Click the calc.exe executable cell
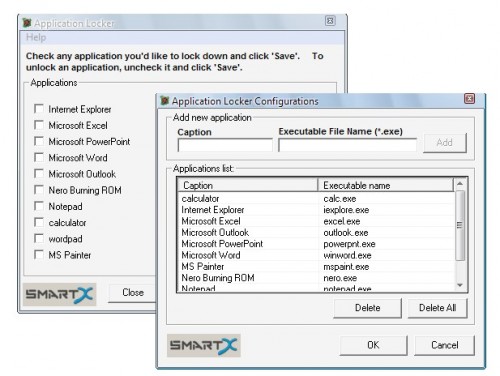 (x=340, y=199)
